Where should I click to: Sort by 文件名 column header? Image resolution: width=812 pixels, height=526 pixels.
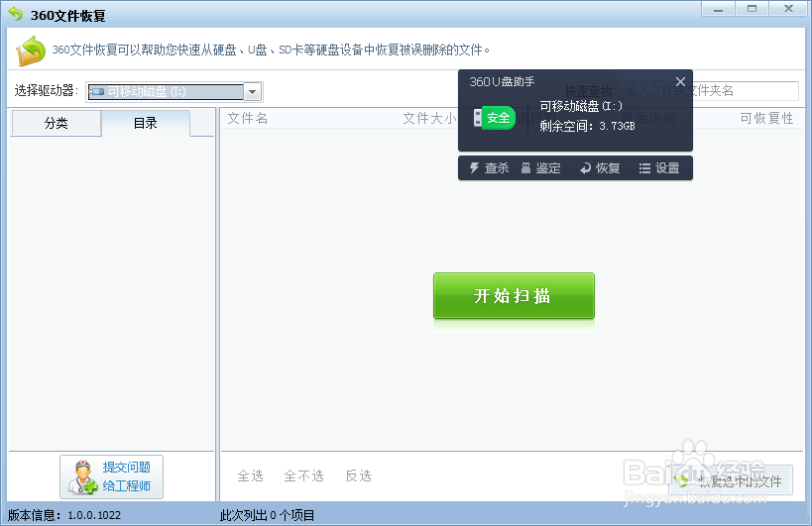coord(248,119)
